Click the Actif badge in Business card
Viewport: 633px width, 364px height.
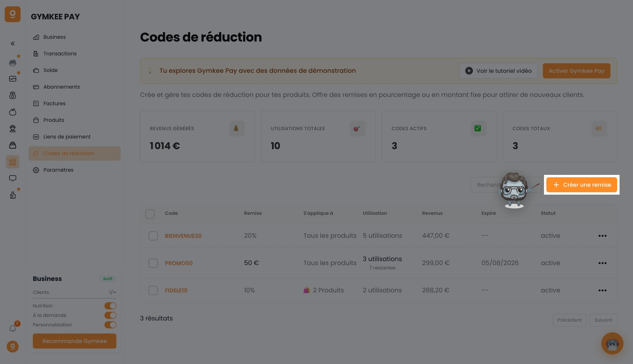[x=108, y=279]
